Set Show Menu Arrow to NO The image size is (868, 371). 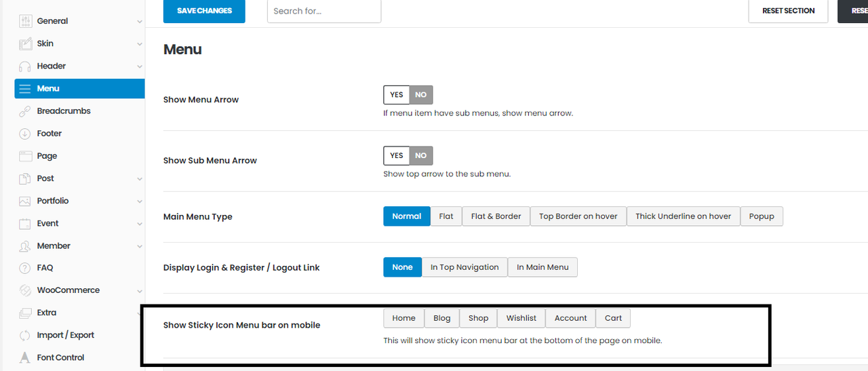coord(421,95)
